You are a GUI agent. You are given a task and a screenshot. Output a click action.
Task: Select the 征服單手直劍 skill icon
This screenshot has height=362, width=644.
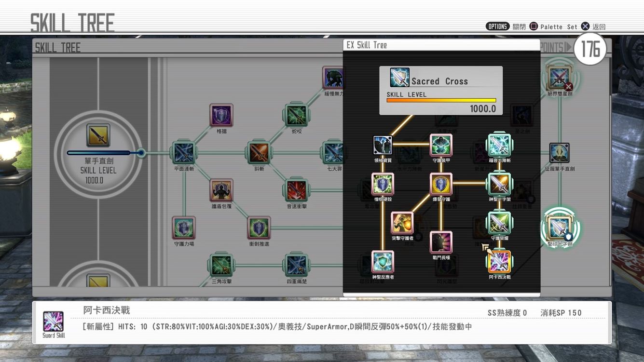pos(559,153)
